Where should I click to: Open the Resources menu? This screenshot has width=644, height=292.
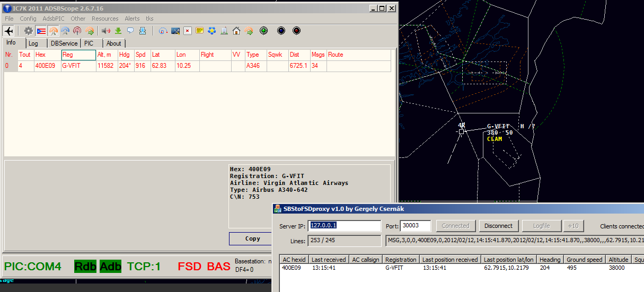pos(105,19)
